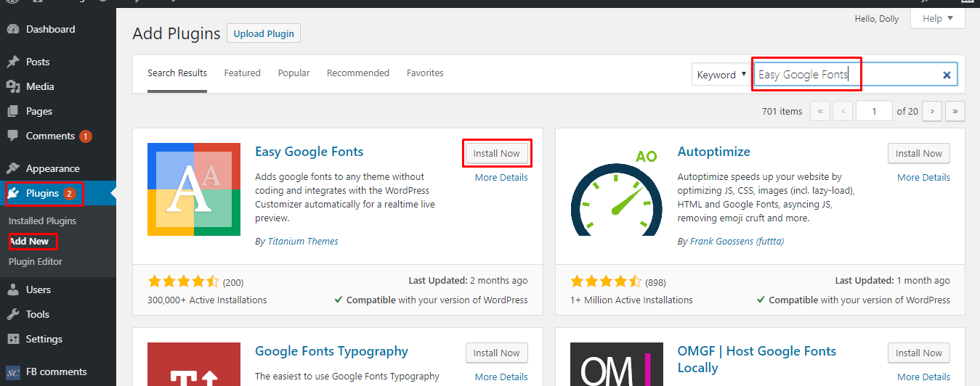
Task: Click the Autoptimize star rating
Action: [606, 282]
